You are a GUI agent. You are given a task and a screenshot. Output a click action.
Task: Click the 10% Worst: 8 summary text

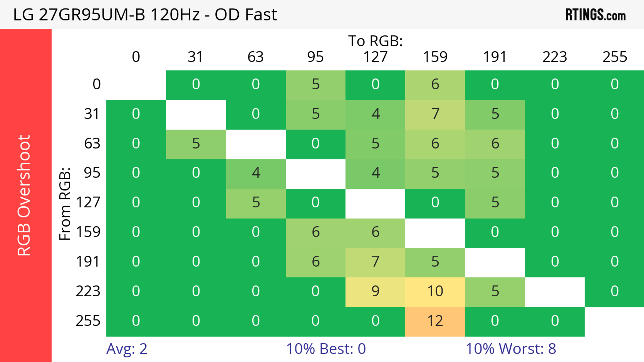511,349
